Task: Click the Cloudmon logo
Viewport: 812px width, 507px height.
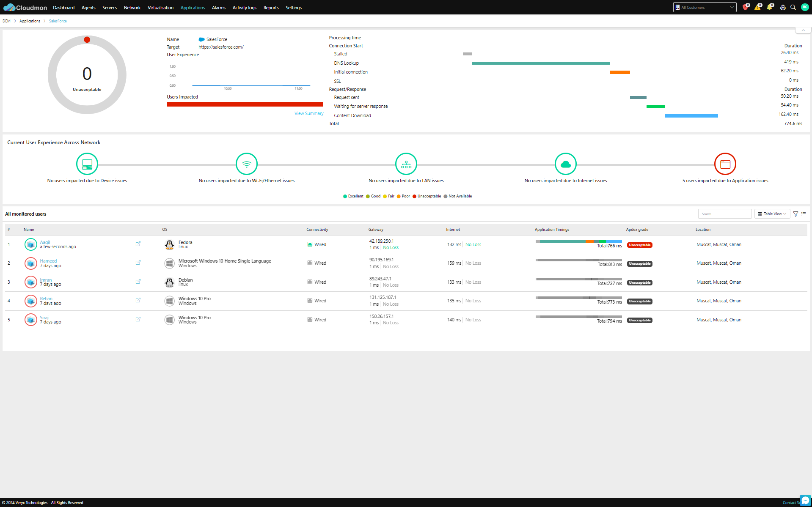Action: 25,7
